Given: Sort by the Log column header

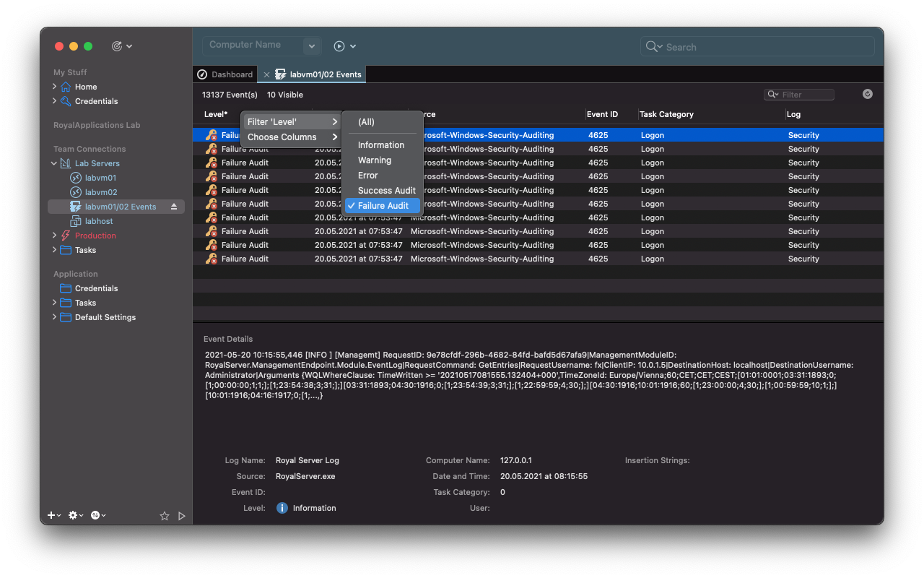Looking at the screenshot, I should pos(793,114).
